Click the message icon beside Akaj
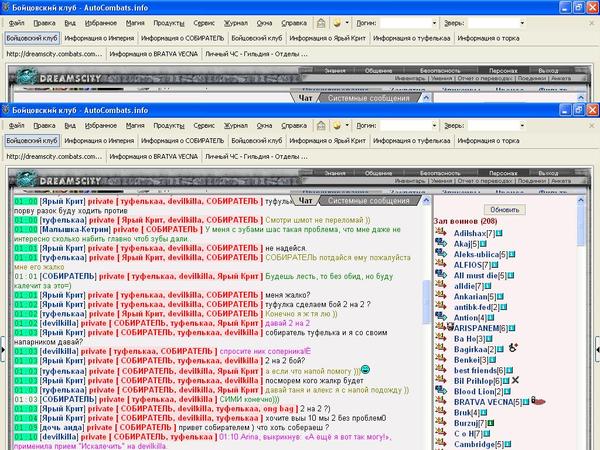Screen dimensions: 600x450 coord(441,243)
